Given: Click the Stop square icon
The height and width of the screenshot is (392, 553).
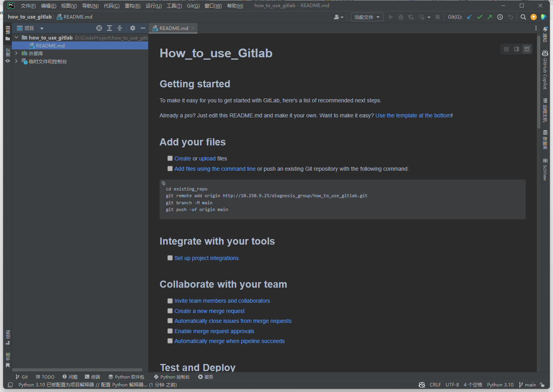Looking at the screenshot, I should point(438,17).
